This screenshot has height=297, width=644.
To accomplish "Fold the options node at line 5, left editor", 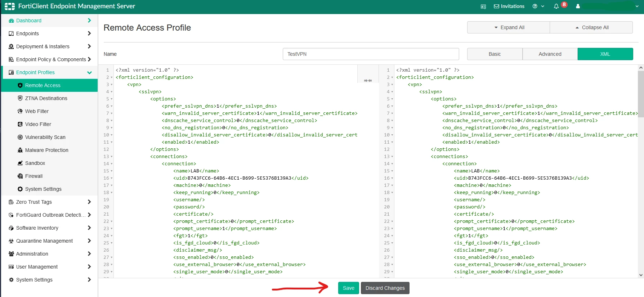I will 112,99.
